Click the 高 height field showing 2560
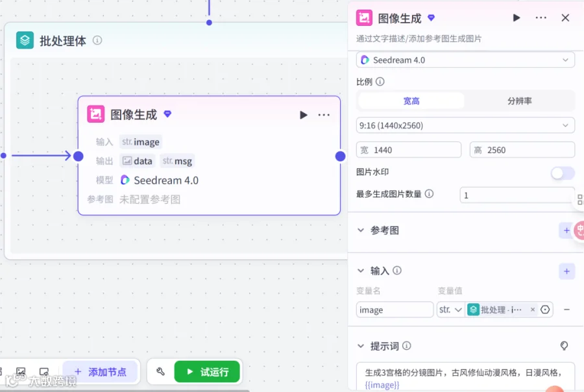This screenshot has height=392, width=584. (522, 150)
